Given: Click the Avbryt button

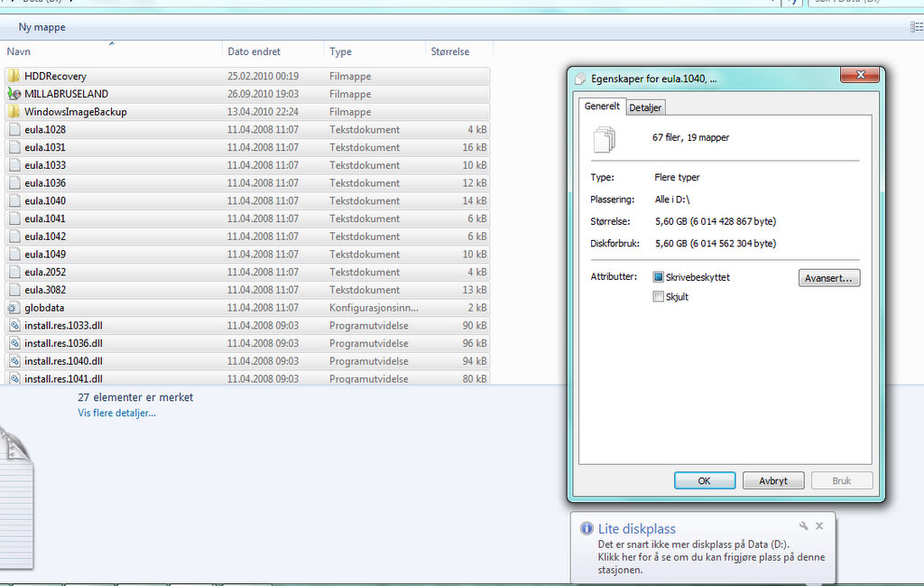Looking at the screenshot, I should point(773,480).
